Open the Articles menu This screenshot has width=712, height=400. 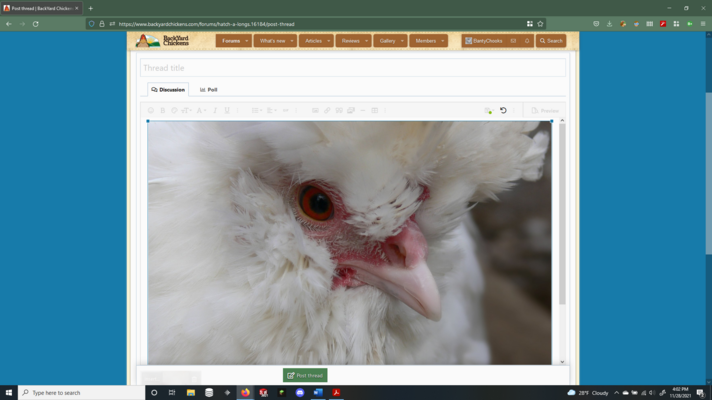coord(313,41)
